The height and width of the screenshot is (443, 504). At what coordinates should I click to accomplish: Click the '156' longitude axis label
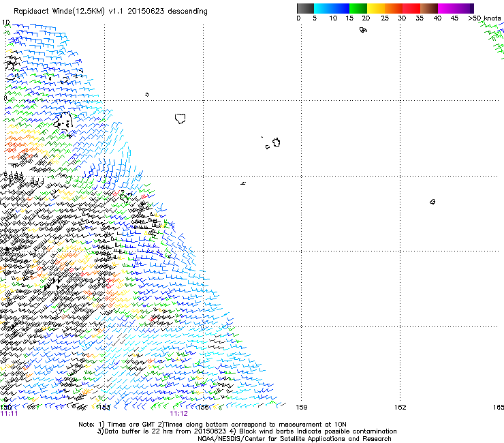point(203,408)
